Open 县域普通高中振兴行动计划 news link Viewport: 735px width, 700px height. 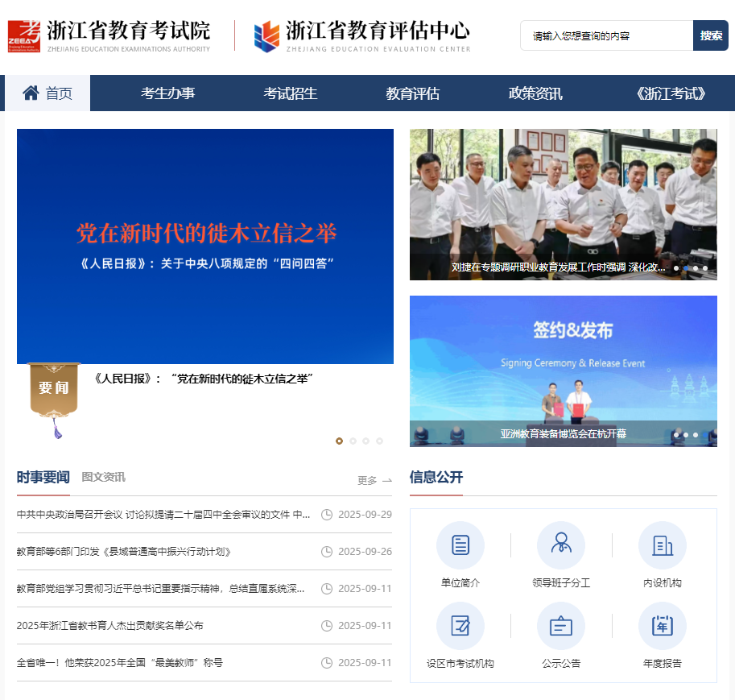124,552
